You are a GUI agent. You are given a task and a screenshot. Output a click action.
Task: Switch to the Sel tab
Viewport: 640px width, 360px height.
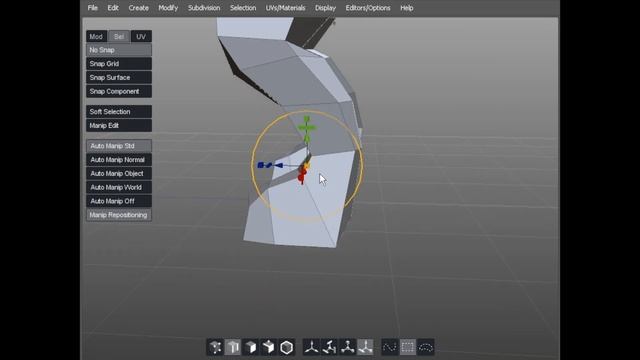coord(119,36)
